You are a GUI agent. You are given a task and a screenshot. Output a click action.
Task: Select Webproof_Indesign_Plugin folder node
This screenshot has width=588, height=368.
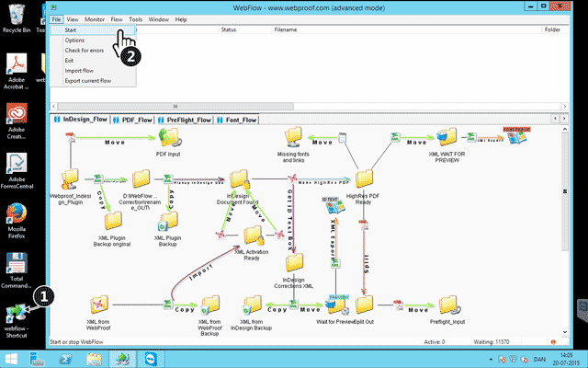coord(70,178)
